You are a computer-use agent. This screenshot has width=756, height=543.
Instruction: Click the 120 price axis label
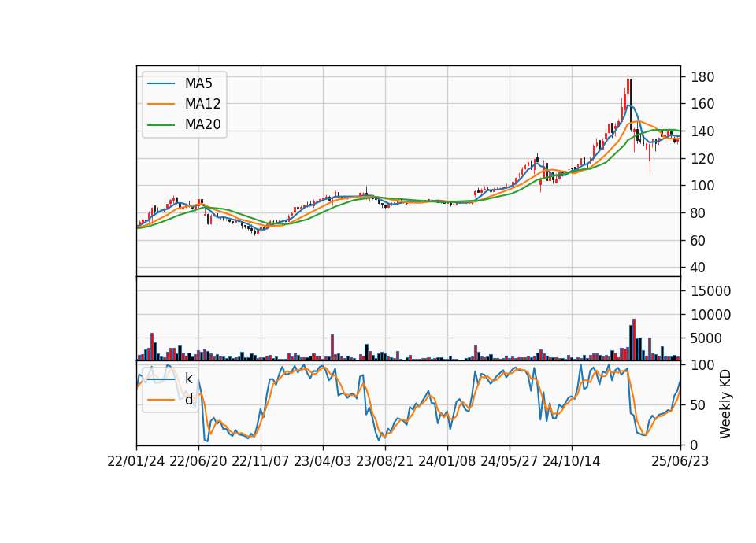click(x=702, y=158)
